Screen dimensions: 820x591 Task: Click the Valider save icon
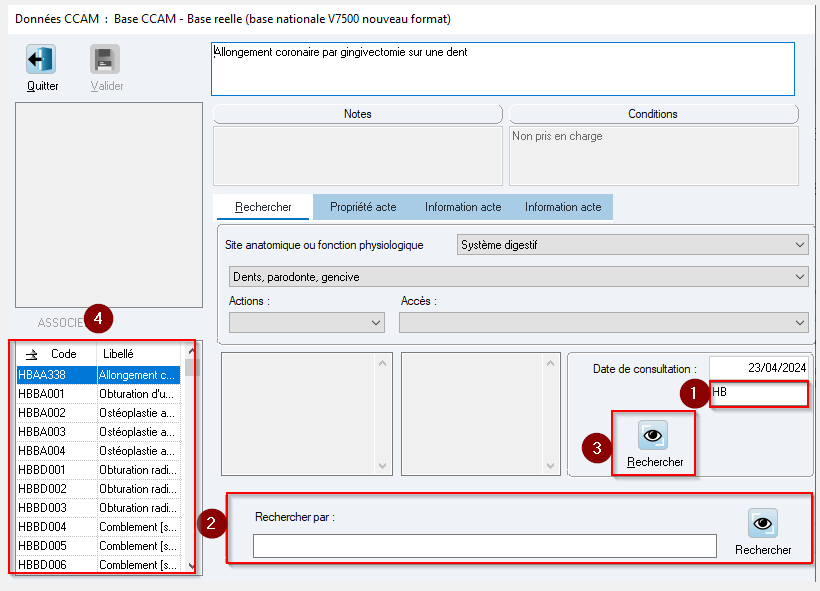coord(105,59)
